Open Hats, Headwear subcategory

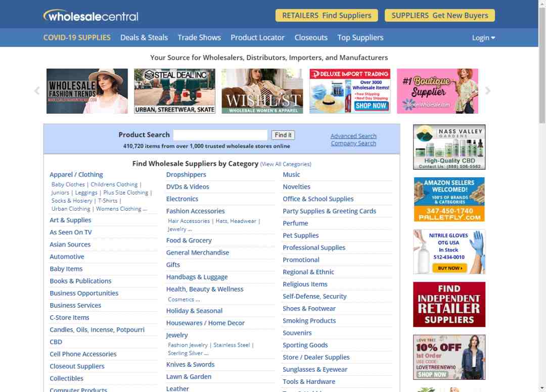tap(236, 221)
